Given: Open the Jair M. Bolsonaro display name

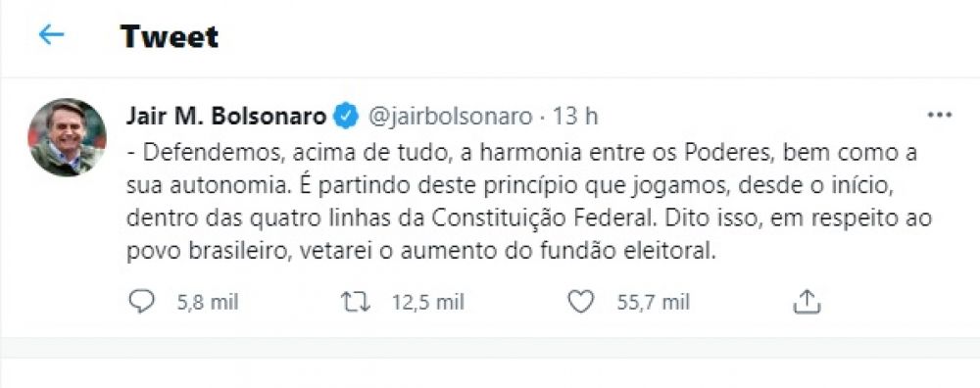Looking at the screenshot, I should pos(226,117).
